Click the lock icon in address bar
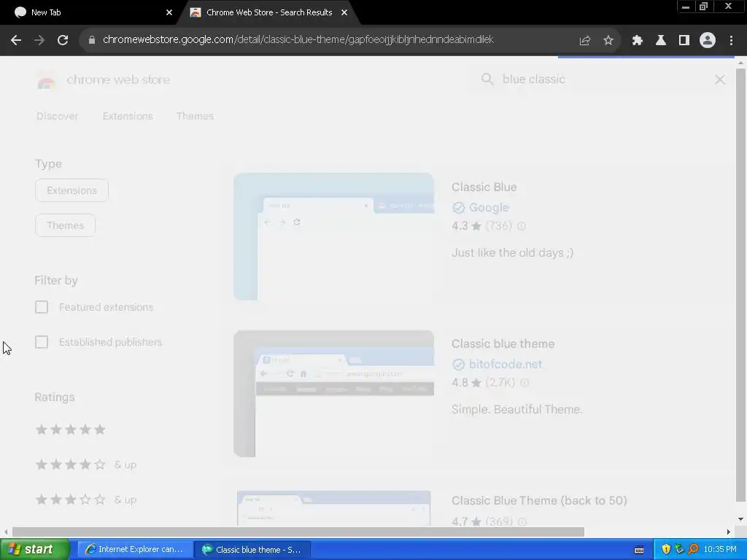The height and width of the screenshot is (560, 747). tap(92, 40)
